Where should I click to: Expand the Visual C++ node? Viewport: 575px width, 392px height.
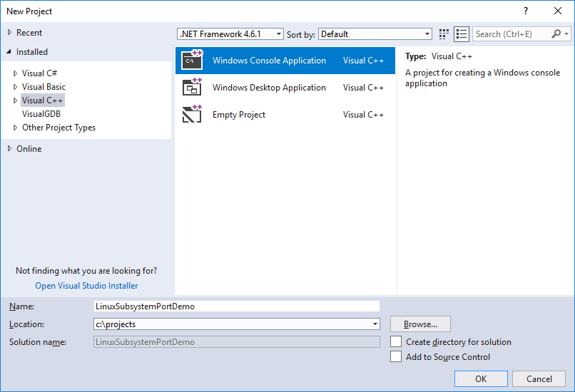(15, 100)
